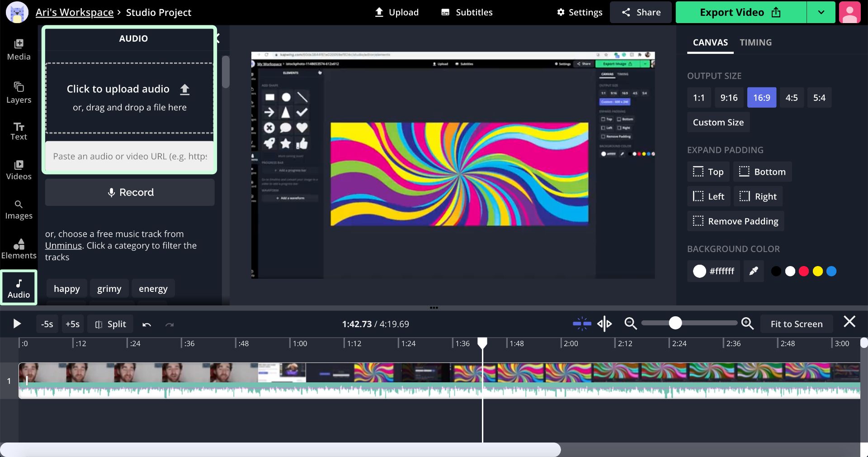Image resolution: width=868 pixels, height=457 pixels.
Task: Open the Subtitles menu
Action: coord(467,12)
